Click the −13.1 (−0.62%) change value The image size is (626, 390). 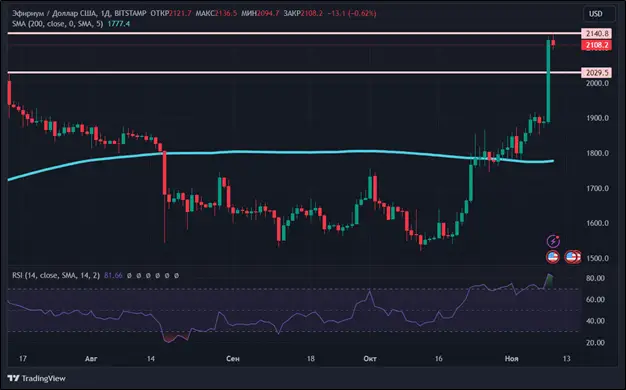pyautogui.click(x=352, y=14)
